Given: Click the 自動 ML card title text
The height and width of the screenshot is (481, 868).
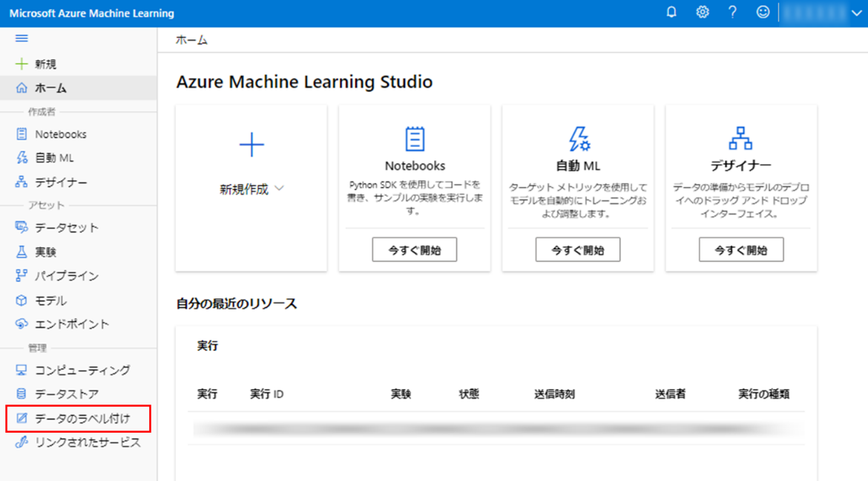Looking at the screenshot, I should pyautogui.click(x=578, y=166).
